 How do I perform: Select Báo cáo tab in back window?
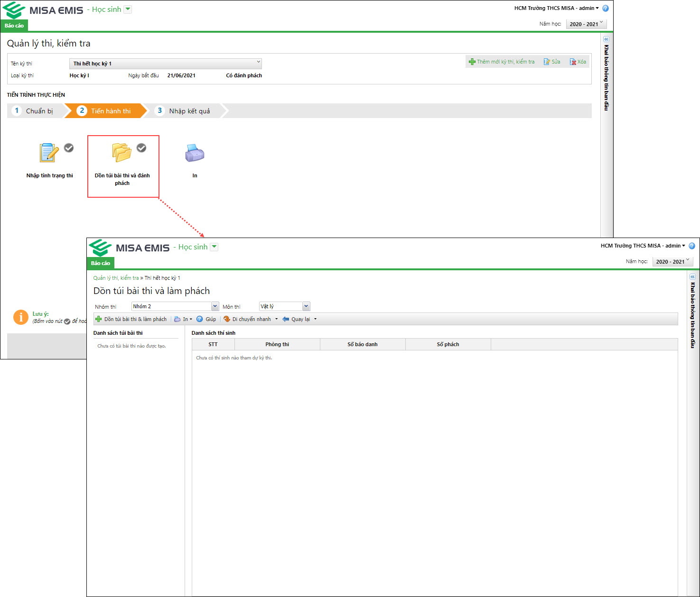click(x=14, y=26)
